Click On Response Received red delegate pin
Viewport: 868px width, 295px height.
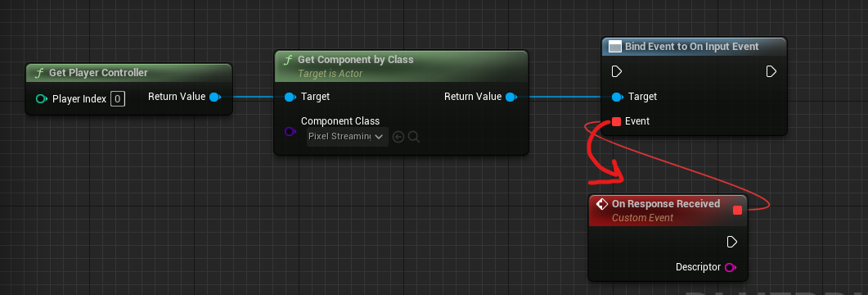coord(737,210)
